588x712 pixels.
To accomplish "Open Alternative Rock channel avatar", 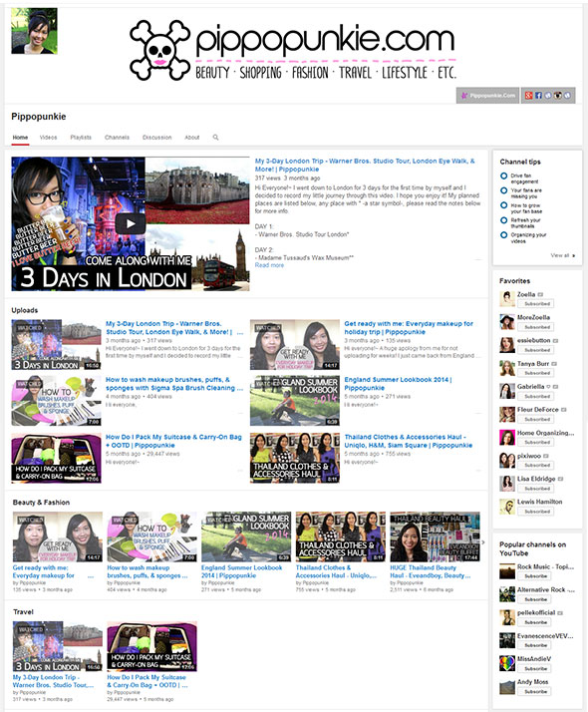I will point(507,594).
